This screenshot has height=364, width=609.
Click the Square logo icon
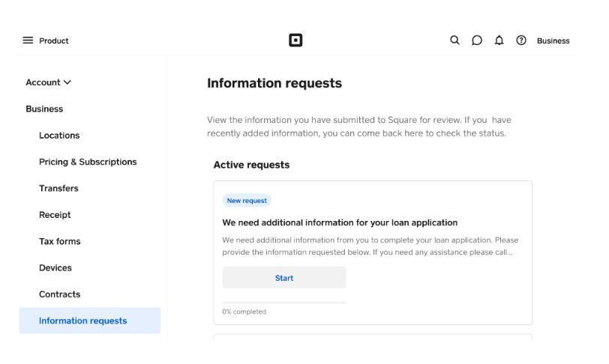(x=295, y=40)
